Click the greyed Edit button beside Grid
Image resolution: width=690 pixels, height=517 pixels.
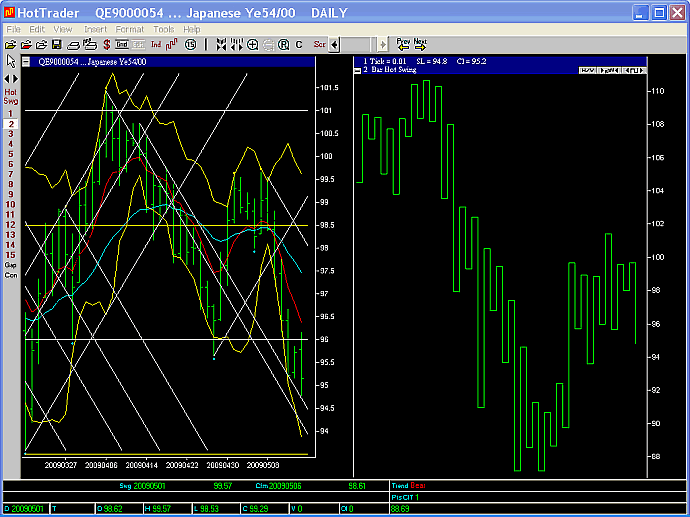click(138, 44)
